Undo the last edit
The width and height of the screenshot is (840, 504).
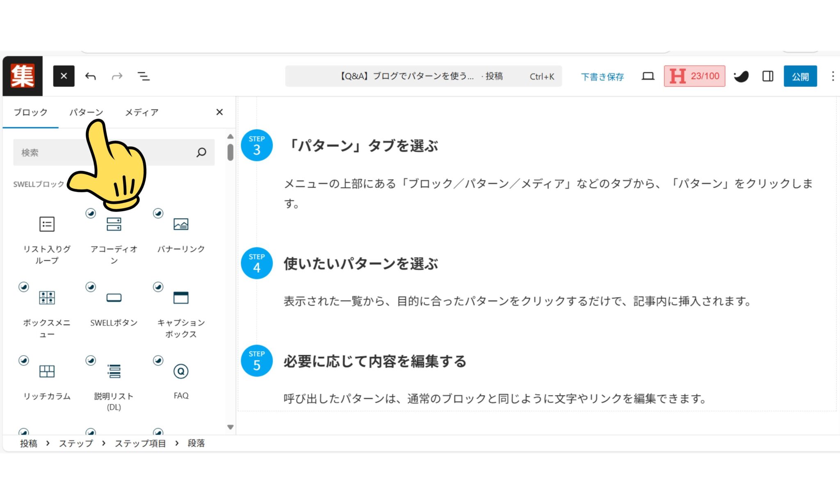91,76
